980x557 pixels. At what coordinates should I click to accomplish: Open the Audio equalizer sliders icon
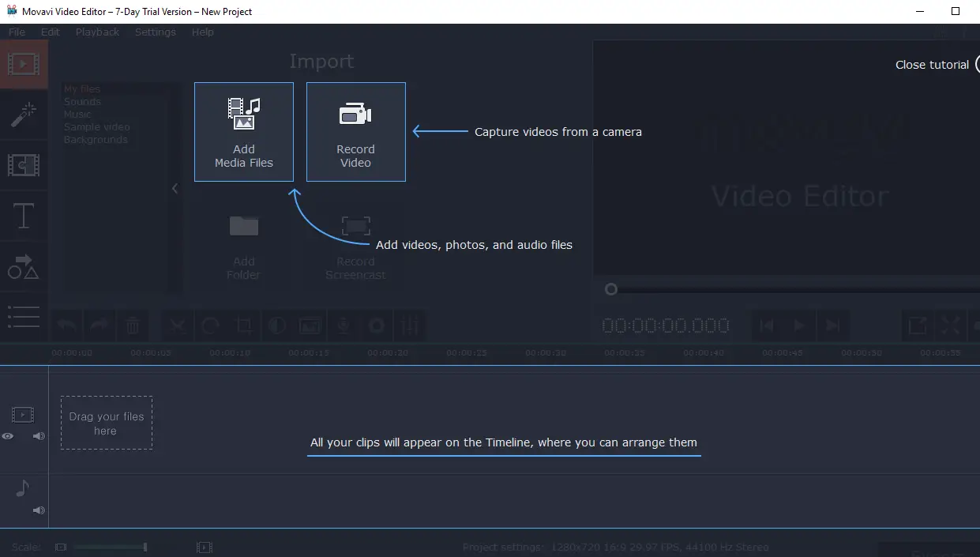410,325
